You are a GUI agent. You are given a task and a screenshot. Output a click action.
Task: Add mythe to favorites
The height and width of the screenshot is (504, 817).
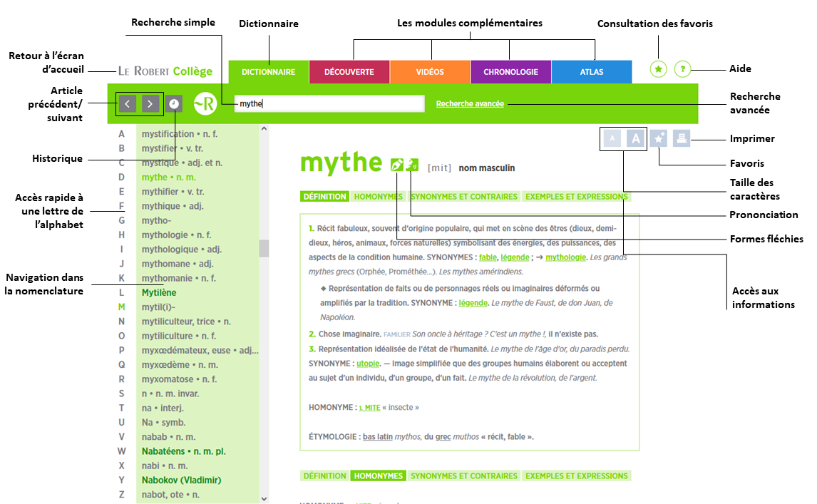[659, 138]
